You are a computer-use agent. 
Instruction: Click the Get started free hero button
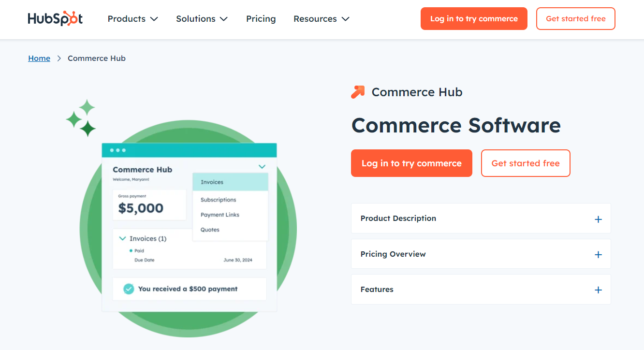525,163
